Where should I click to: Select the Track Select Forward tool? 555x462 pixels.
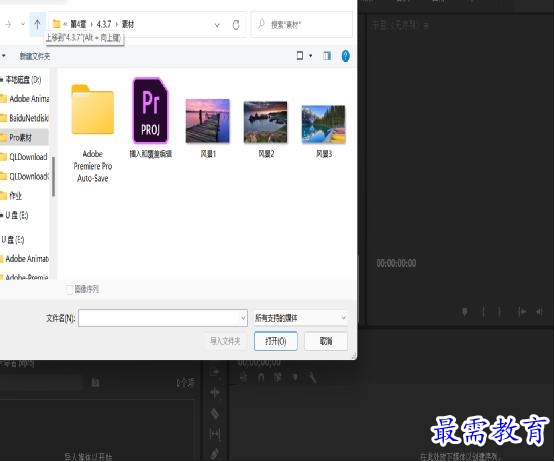215,372
